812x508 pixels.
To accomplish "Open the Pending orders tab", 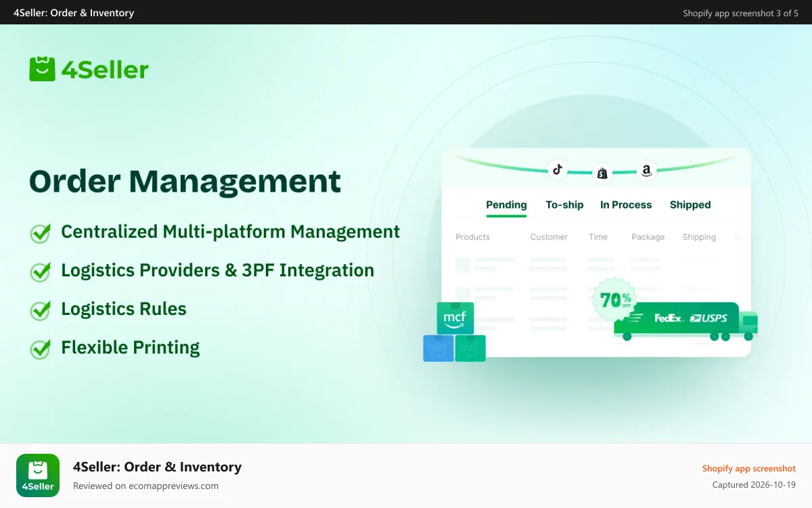I will pyautogui.click(x=506, y=205).
